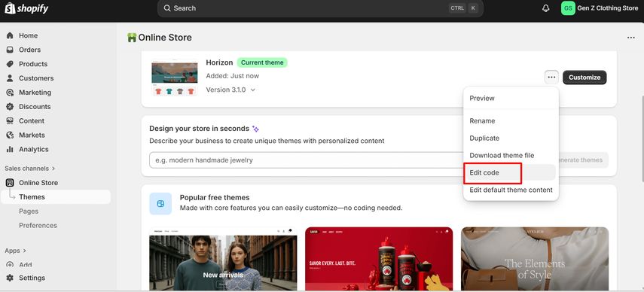Screen dimensions: 644x292
Task: Open Preferences under Online Store
Action: 38,226
